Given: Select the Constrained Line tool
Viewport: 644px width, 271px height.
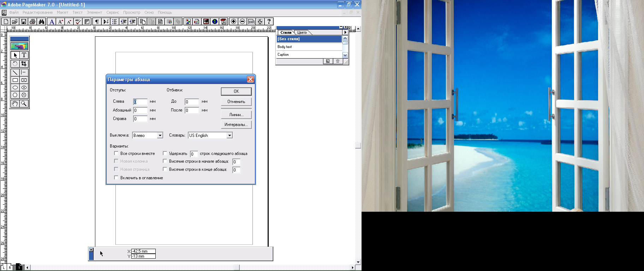Looking at the screenshot, I should (24, 72).
